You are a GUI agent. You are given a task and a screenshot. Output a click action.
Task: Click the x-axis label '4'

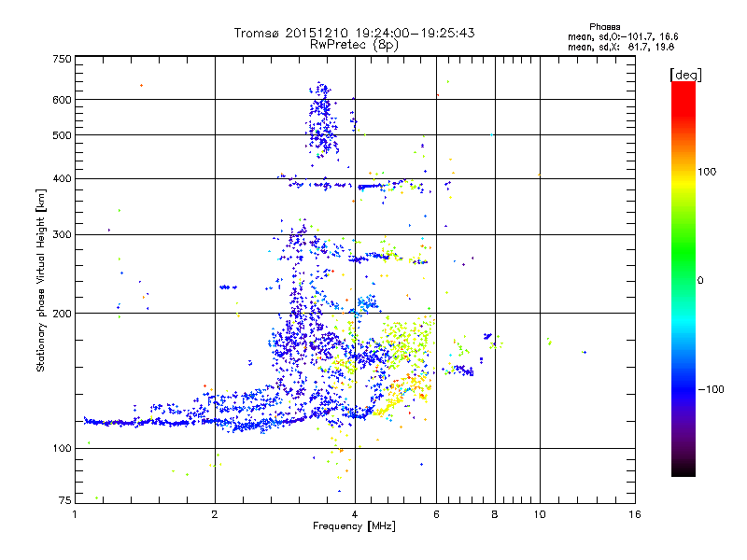click(355, 514)
